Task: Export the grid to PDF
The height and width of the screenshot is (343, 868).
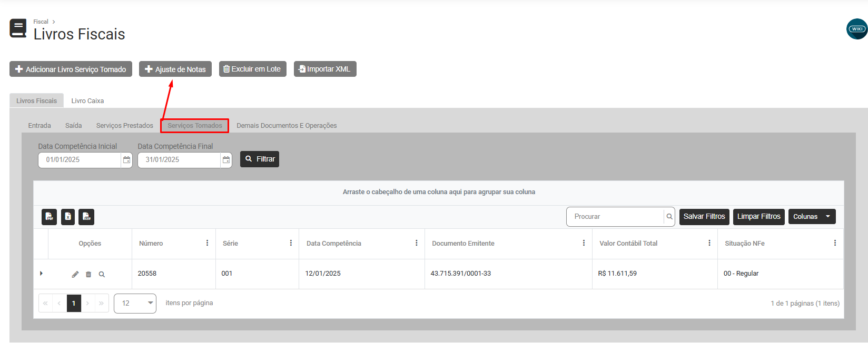Action: (x=49, y=217)
